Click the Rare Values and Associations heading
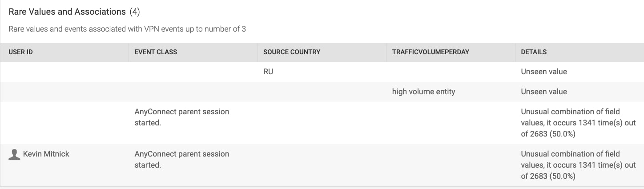Image resolution: width=644 pixels, height=189 pixels. coord(67,12)
